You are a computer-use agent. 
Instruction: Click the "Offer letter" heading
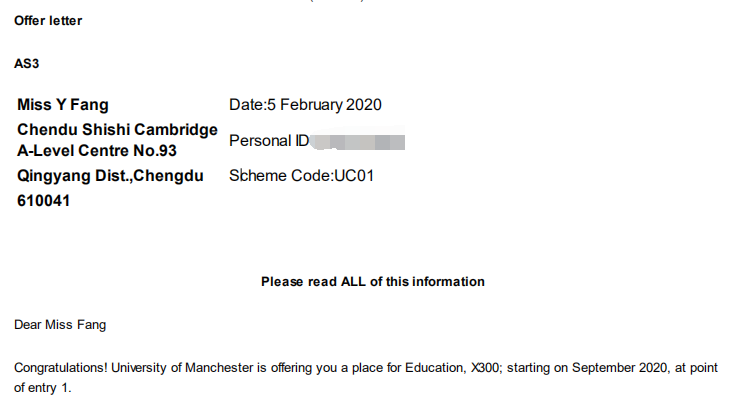(x=48, y=21)
